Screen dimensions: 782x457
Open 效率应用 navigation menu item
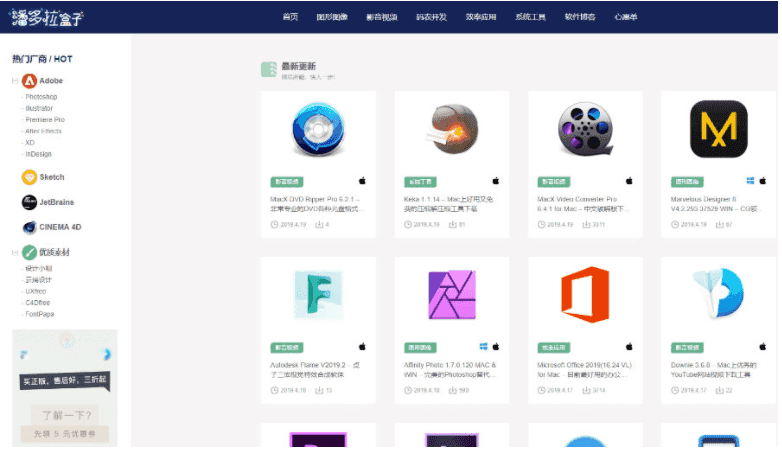tap(481, 17)
